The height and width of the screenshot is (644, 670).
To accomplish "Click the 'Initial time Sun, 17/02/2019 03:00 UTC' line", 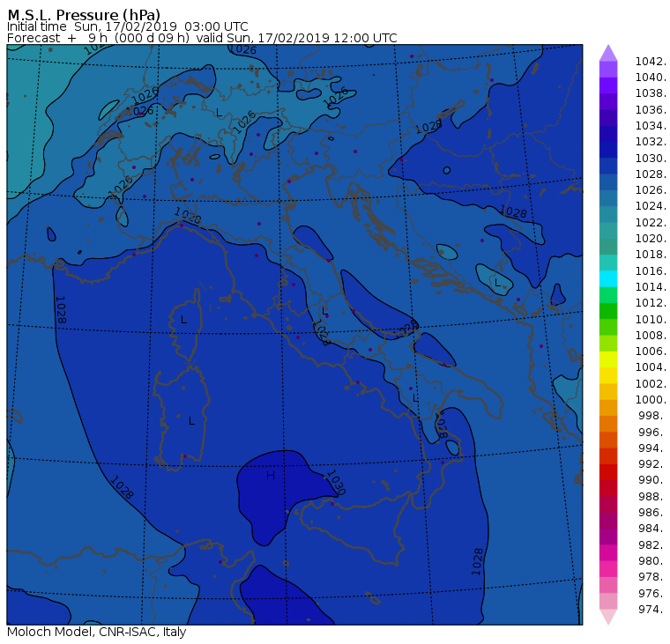I will coord(127,26).
